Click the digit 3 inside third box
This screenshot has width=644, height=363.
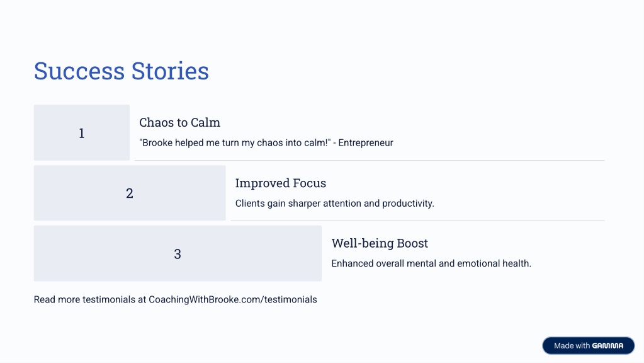(178, 254)
